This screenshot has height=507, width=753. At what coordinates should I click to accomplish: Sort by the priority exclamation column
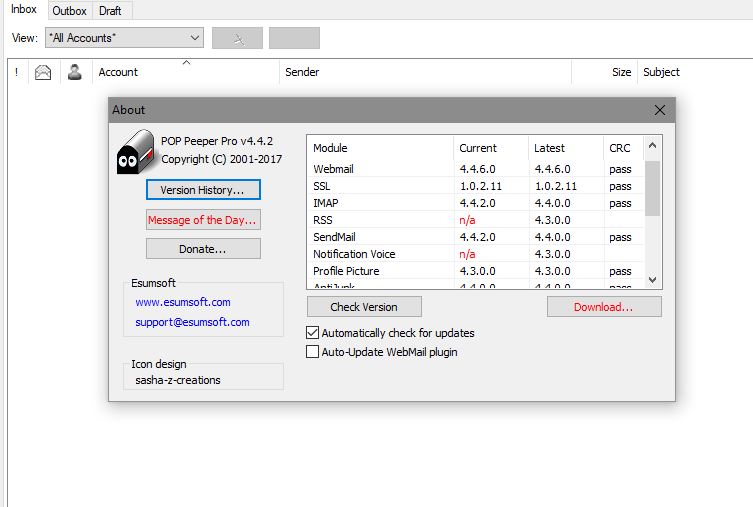click(x=17, y=72)
